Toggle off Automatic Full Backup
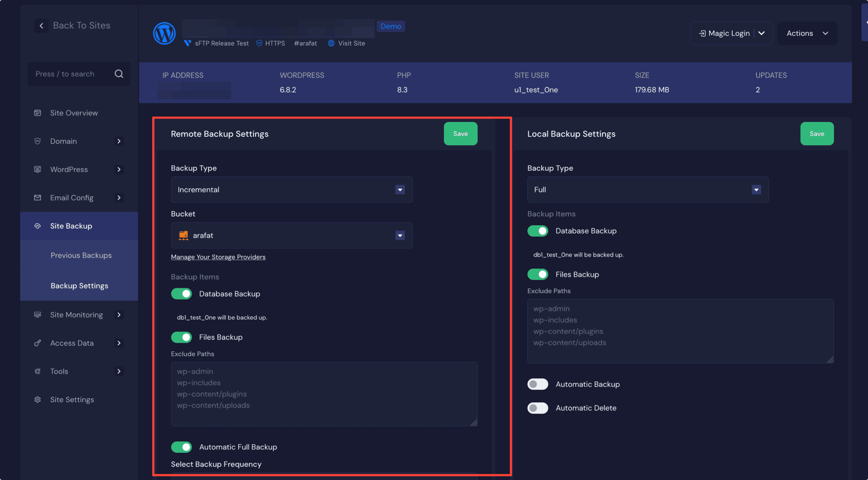 coord(181,447)
